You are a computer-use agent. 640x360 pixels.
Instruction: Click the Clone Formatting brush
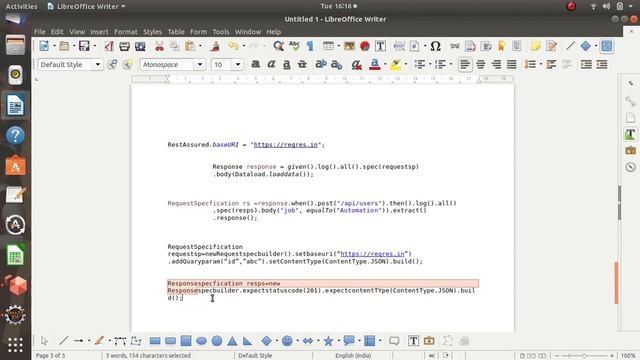pos(215,46)
